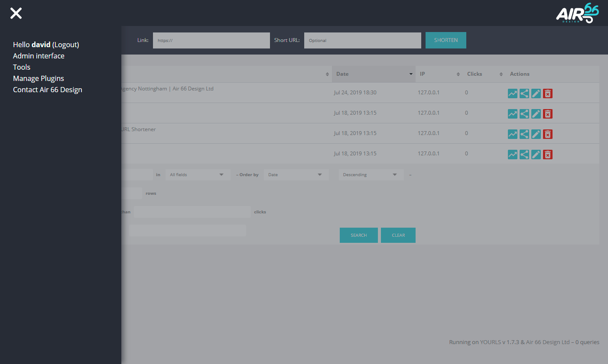Open the Descending sort order dropdown

[x=371, y=175]
